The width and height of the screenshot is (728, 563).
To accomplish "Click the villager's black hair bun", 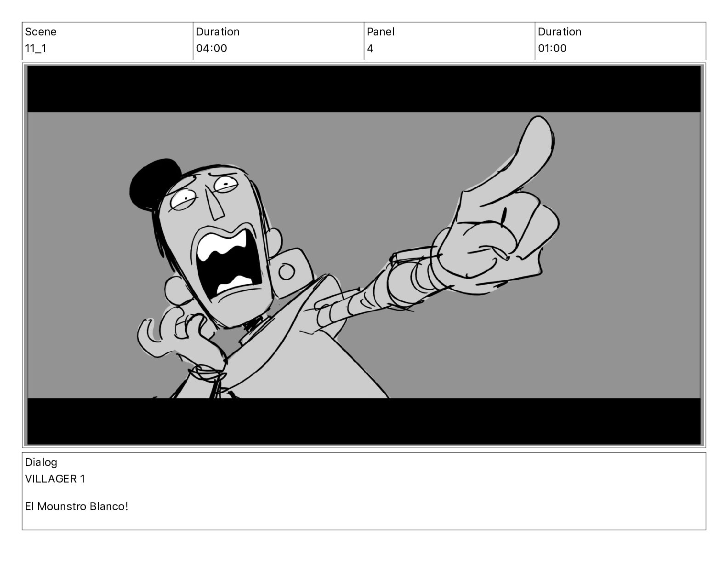I will pos(153,185).
